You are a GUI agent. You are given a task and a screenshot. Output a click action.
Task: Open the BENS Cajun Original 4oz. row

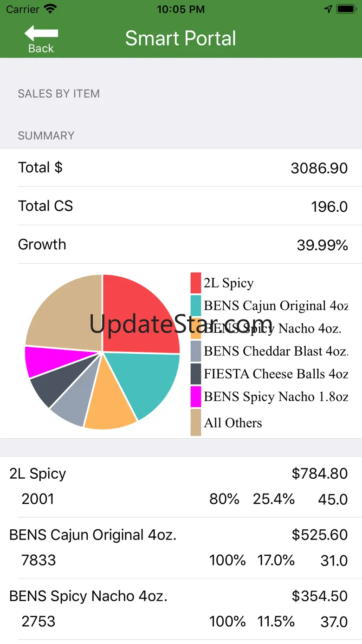point(181,548)
